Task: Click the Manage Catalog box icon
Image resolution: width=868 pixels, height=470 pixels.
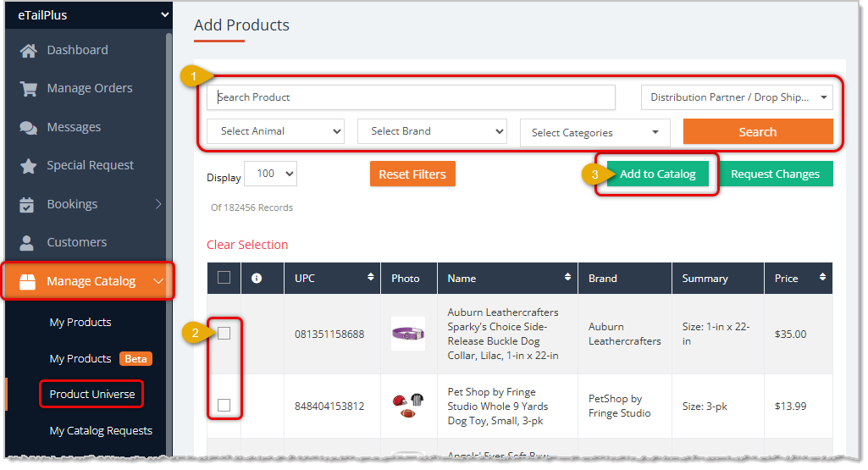Action: (28, 281)
